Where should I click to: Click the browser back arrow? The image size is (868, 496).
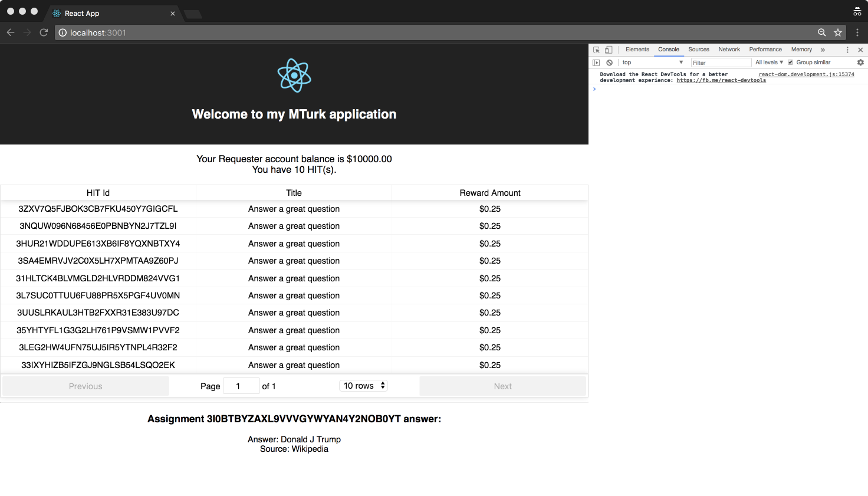11,32
